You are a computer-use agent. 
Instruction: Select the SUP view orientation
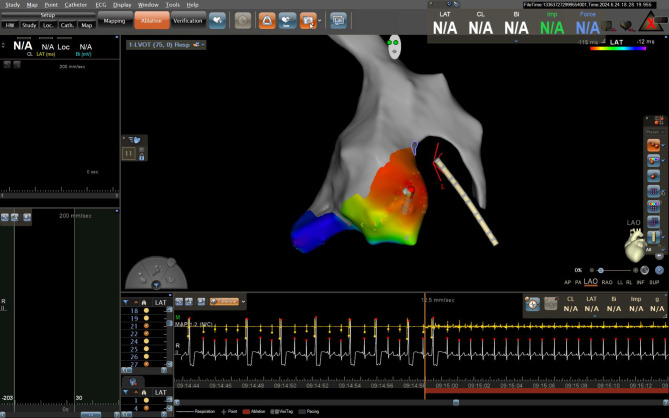tap(655, 283)
